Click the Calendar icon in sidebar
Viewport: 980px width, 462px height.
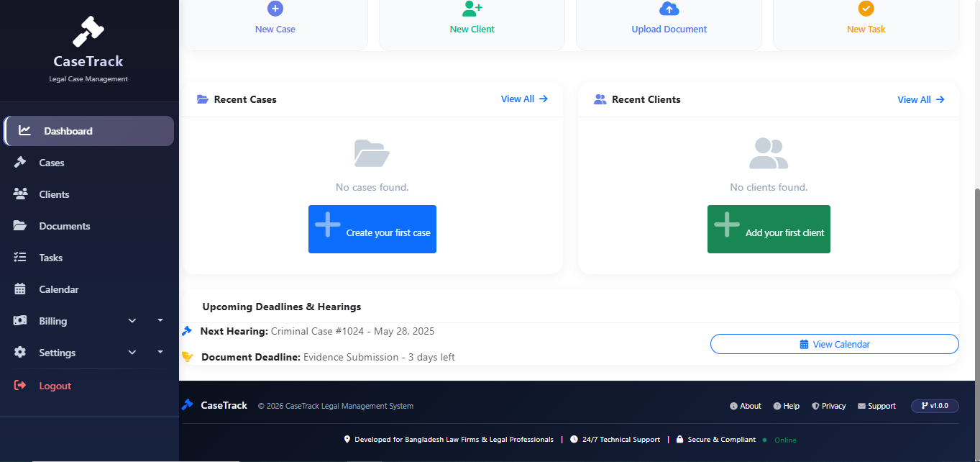20,289
